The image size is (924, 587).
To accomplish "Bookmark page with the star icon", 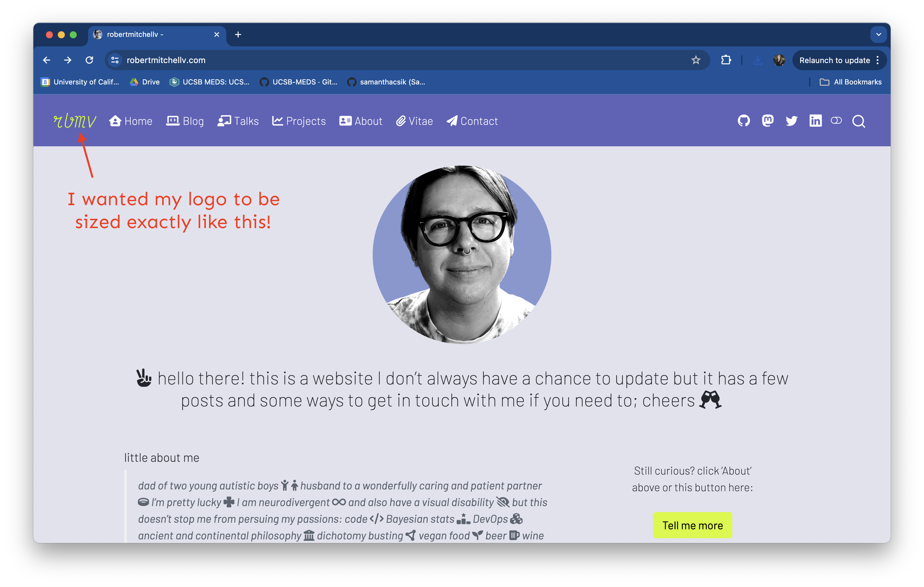I will (x=696, y=60).
